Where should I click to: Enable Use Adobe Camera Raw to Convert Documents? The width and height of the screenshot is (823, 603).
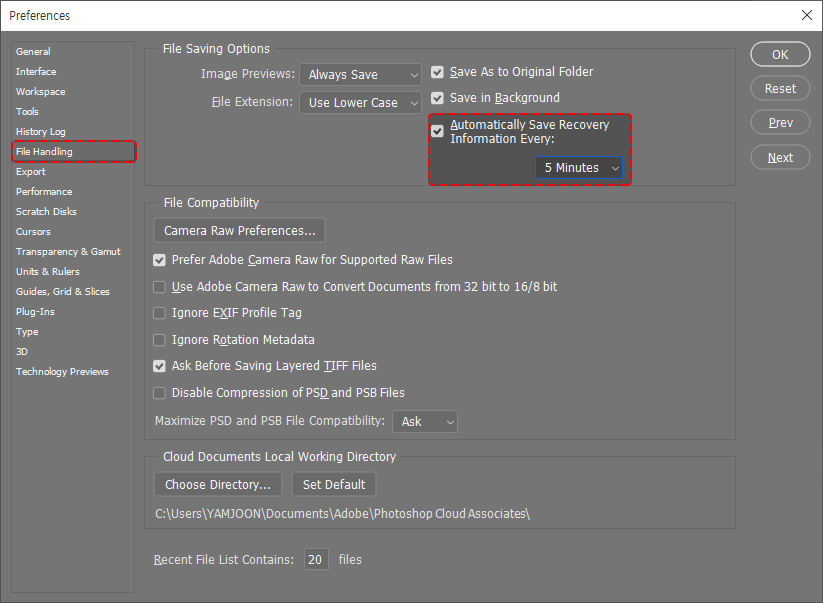(159, 287)
